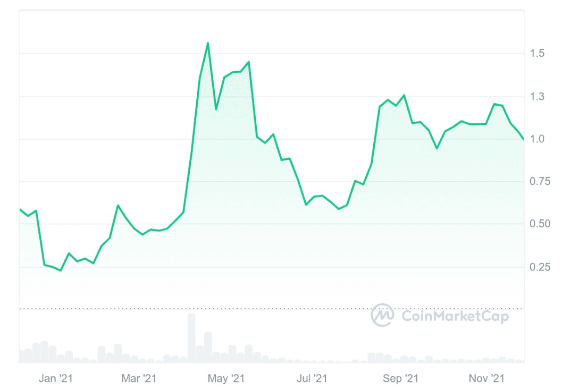
Task: Click the Sep '21 date label
Action: pos(401,378)
